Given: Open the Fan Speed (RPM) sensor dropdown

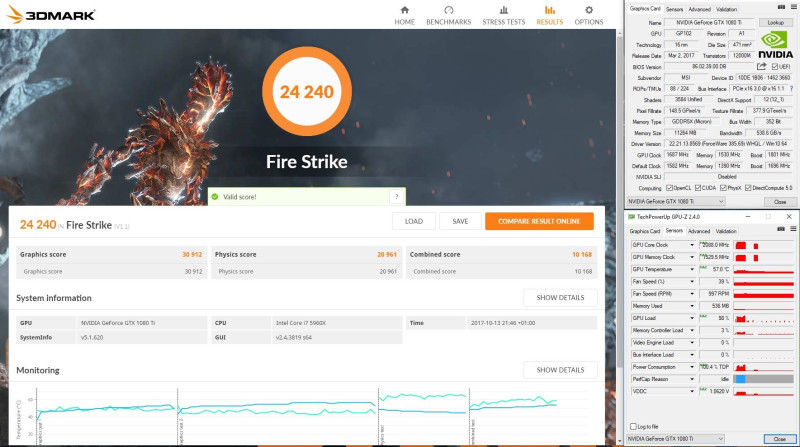Looking at the screenshot, I should 692,294.
